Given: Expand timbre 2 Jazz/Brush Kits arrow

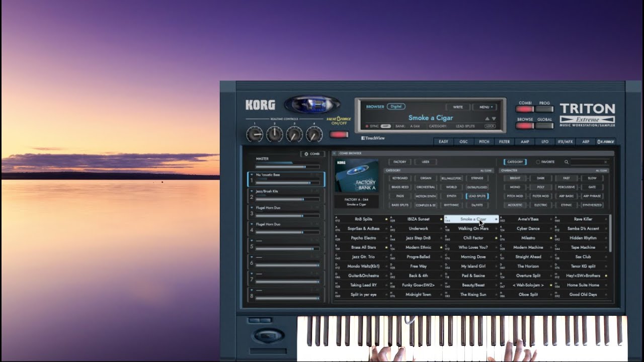Looking at the screenshot, I should [x=252, y=191].
